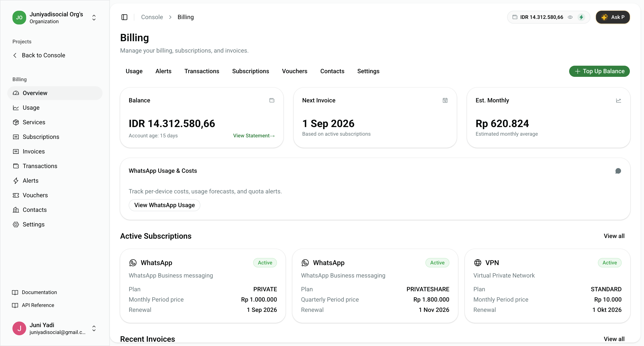644x346 pixels.
Task: Click WhatsApp icon on PRIVATE plan card
Action: (133, 263)
